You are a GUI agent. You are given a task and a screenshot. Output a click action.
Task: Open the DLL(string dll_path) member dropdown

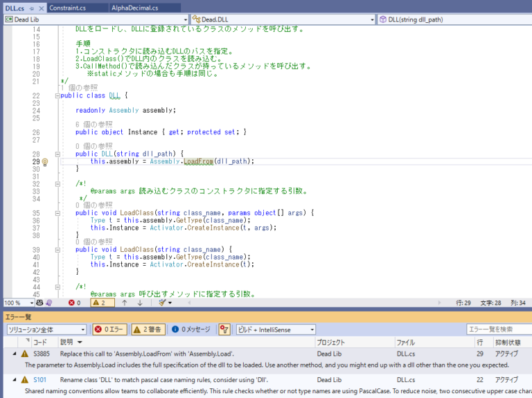click(454, 19)
